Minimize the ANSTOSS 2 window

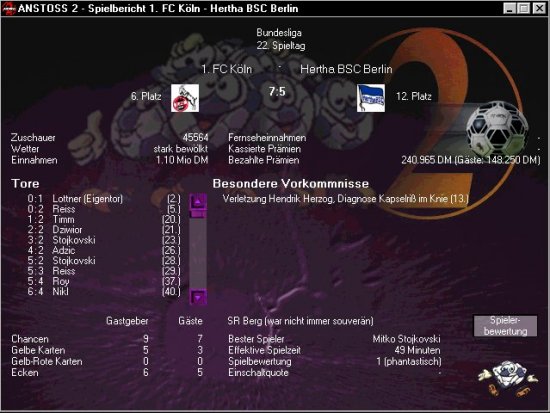point(510,8)
